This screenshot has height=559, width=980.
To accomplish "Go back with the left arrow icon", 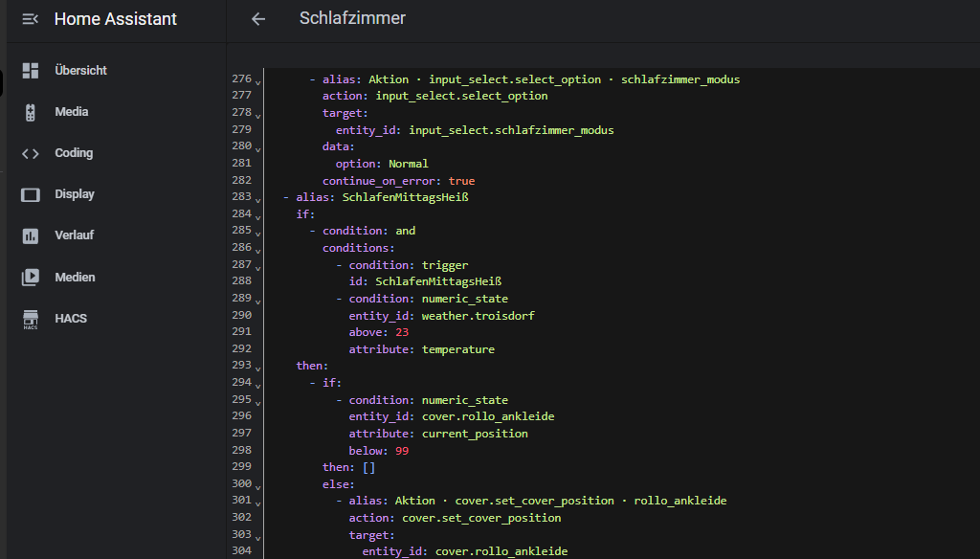I will click(x=258, y=19).
